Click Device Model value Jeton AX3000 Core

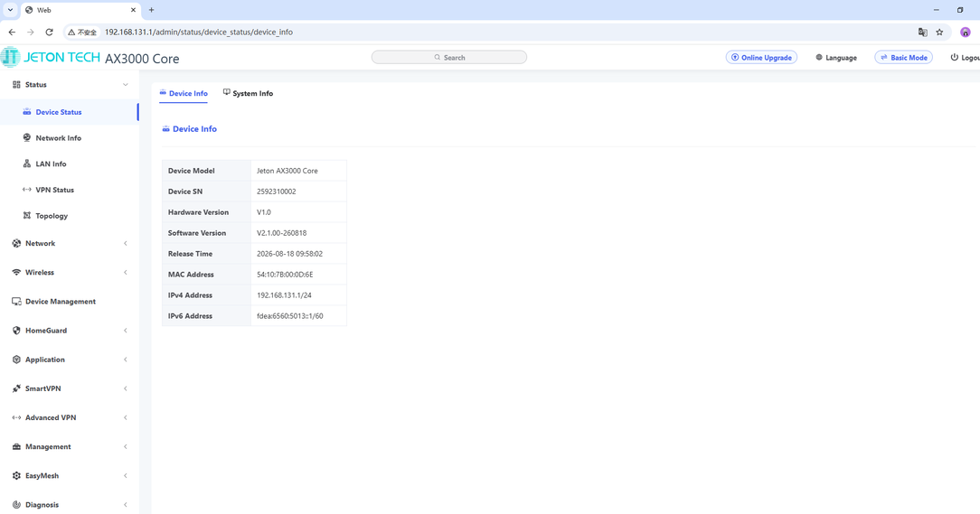(x=287, y=171)
